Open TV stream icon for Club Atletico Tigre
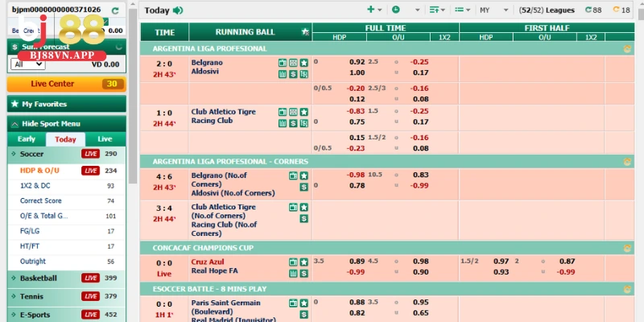The height and width of the screenshot is (322, 644). 283,112
